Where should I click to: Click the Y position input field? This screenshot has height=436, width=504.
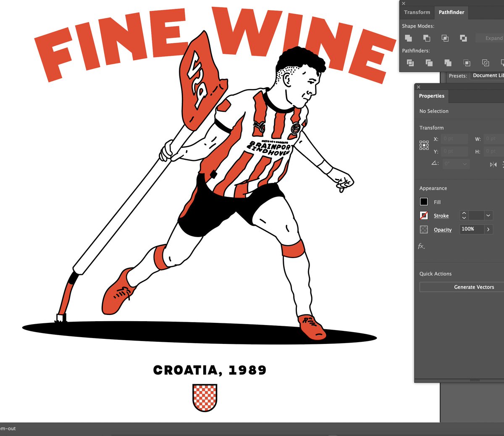click(455, 151)
